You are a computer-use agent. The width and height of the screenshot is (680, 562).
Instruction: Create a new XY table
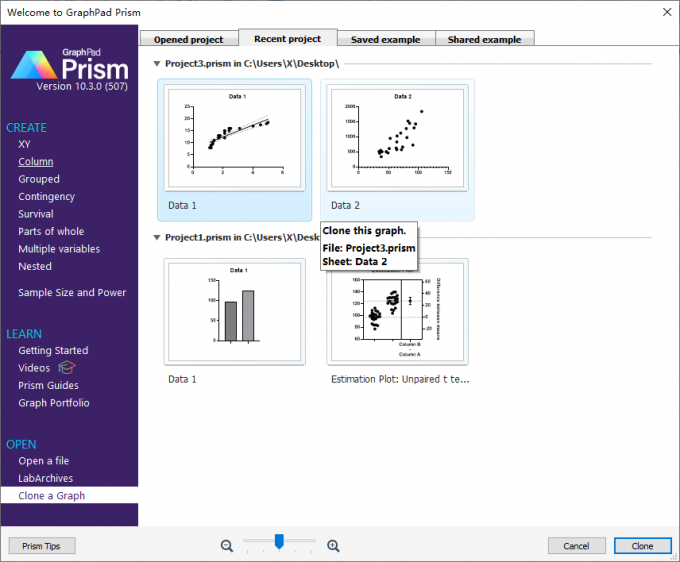(x=24, y=144)
